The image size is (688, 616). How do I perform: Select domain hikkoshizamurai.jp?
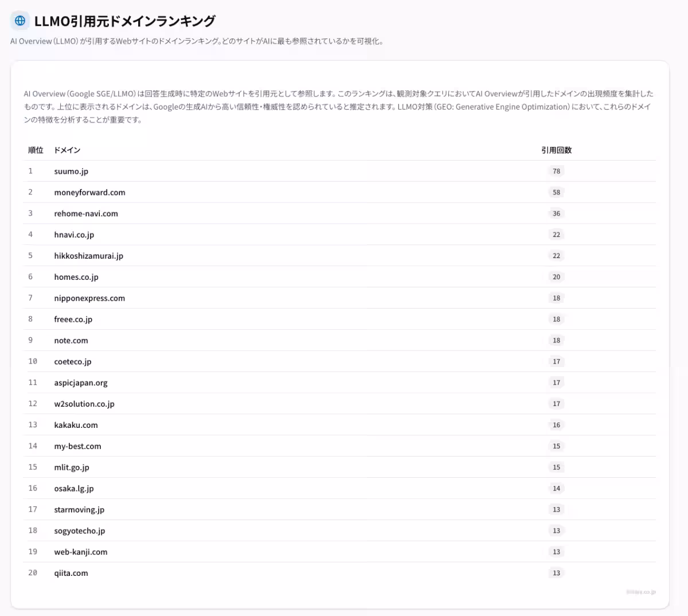[88, 256]
